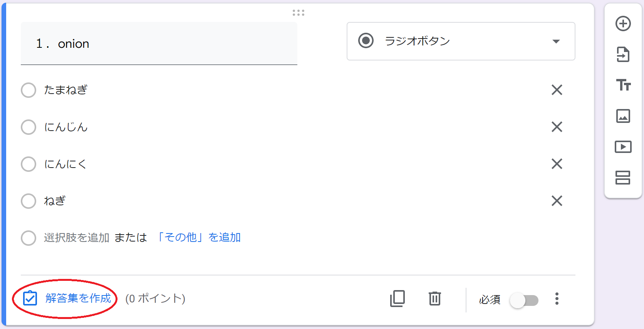Add a section using the sidebar icon

[x=623, y=178]
